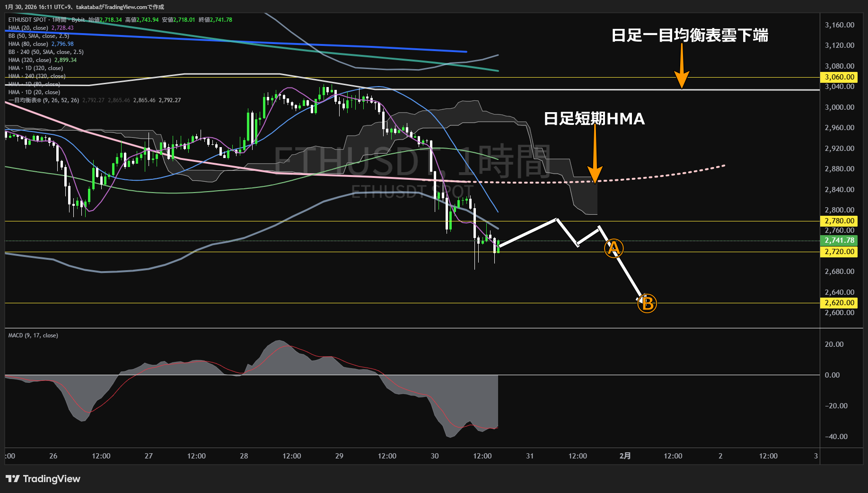Click the 2,680.00 value on price axis

pos(840,272)
